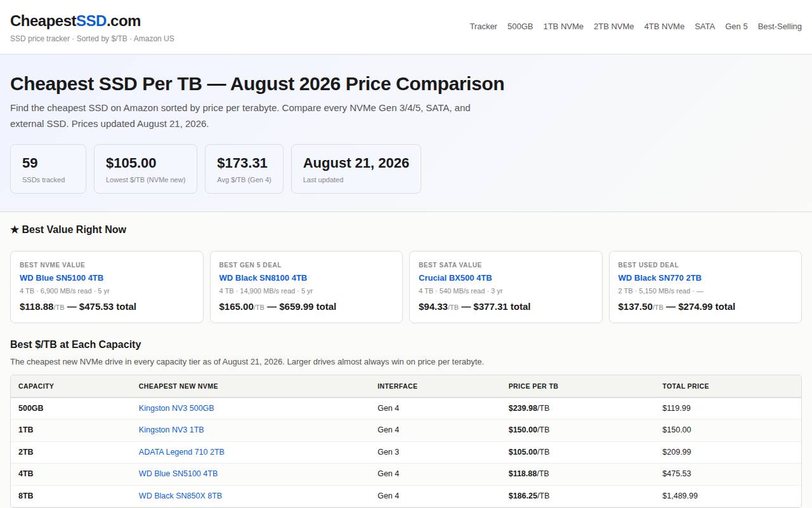The width and height of the screenshot is (812, 508).
Task: Open Kingston NV3 1TB table link
Action: (171, 430)
